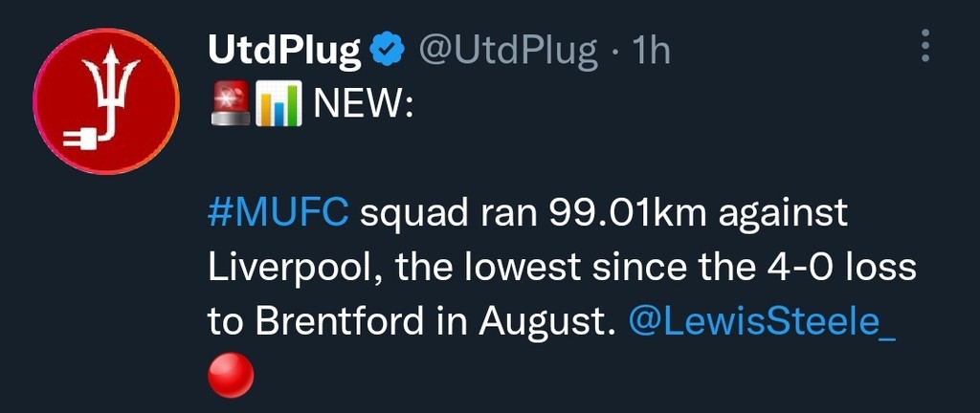Click the blue verified badge

tap(386, 49)
